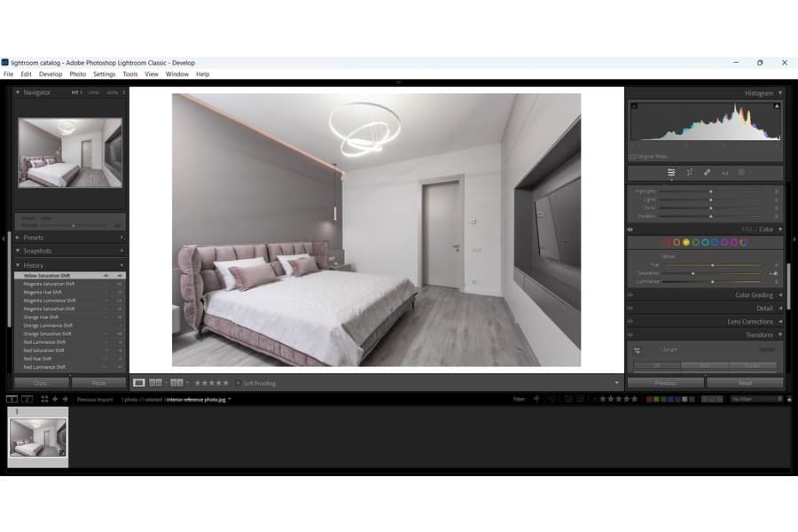798x532 pixels.
Task: Click the Auto Upright button
Action: pos(705,365)
